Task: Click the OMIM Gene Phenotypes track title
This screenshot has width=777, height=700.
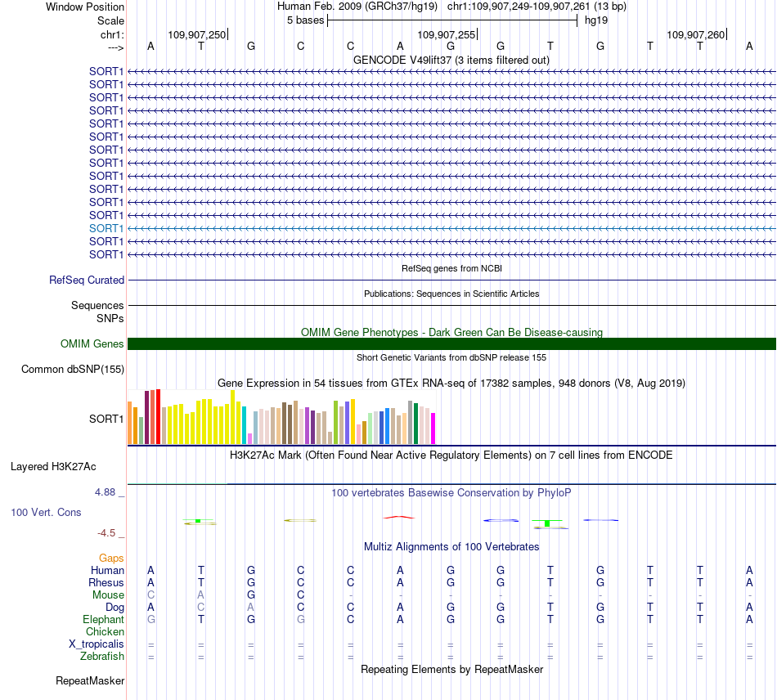Action: coord(451,332)
